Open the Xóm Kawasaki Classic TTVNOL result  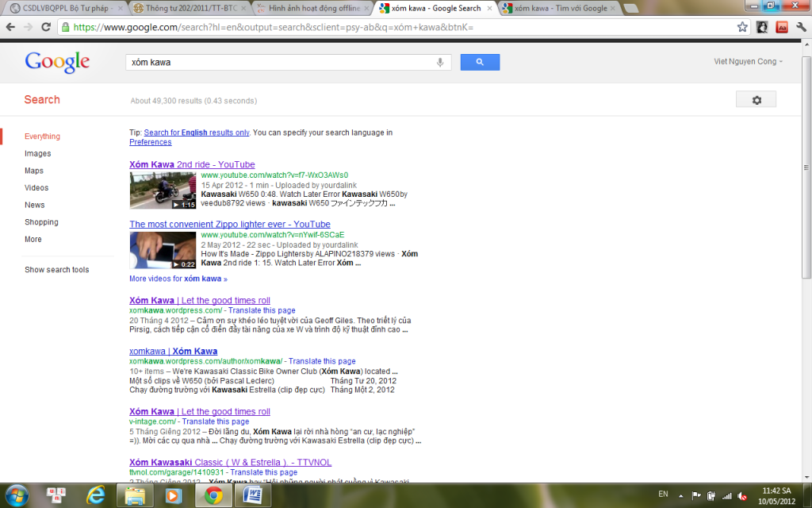[x=231, y=463]
